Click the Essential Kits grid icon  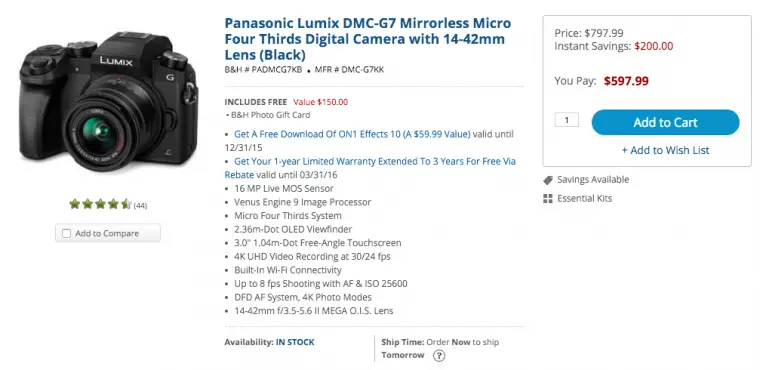pyautogui.click(x=548, y=198)
